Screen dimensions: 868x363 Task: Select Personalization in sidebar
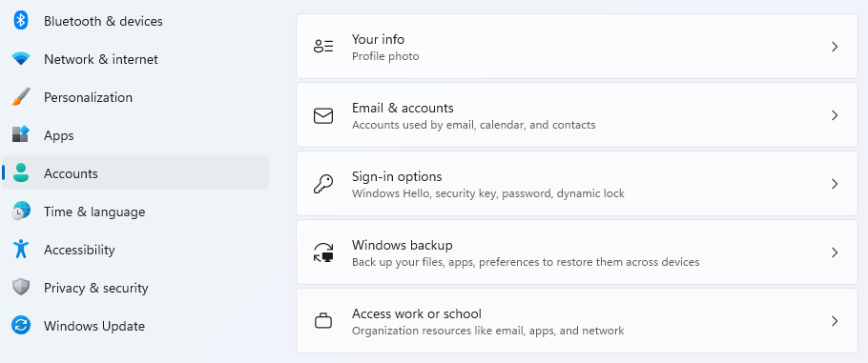pyautogui.click(x=135, y=97)
